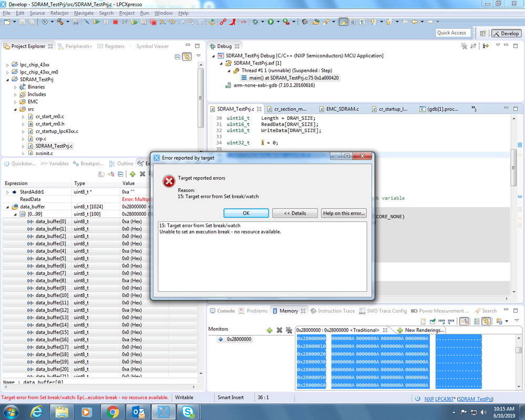The image size is (525, 420).
Task: Click Add new expression green plus icon
Action: click(x=132, y=174)
